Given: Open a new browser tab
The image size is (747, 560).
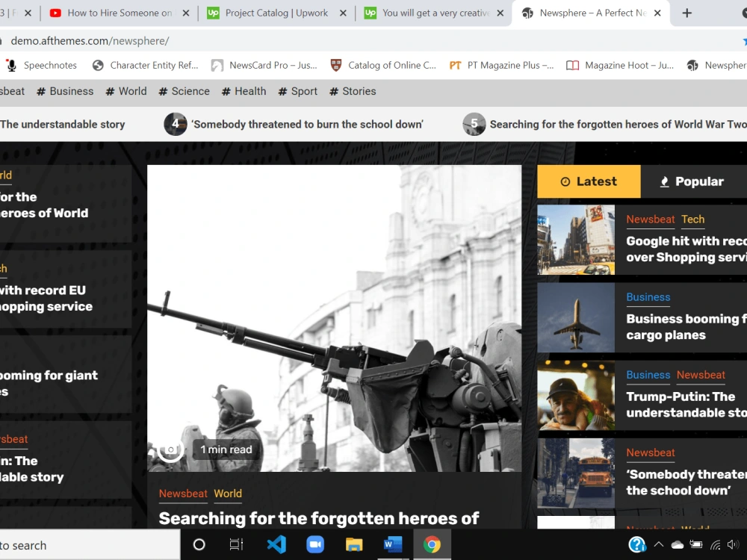Looking at the screenshot, I should (686, 13).
